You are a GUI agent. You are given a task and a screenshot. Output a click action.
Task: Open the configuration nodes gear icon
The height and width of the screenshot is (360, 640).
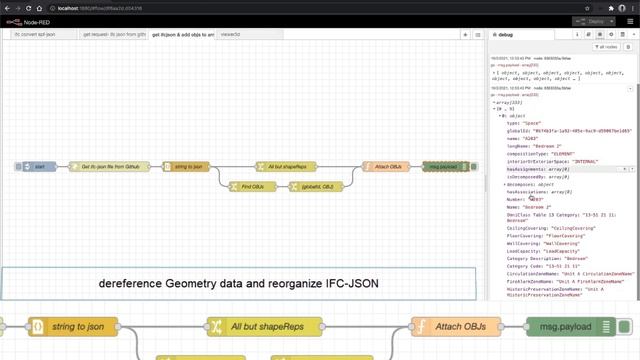coord(611,35)
